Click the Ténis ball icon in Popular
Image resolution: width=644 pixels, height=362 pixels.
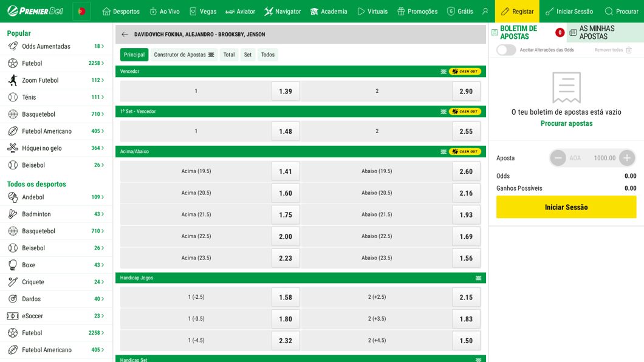[13, 97]
